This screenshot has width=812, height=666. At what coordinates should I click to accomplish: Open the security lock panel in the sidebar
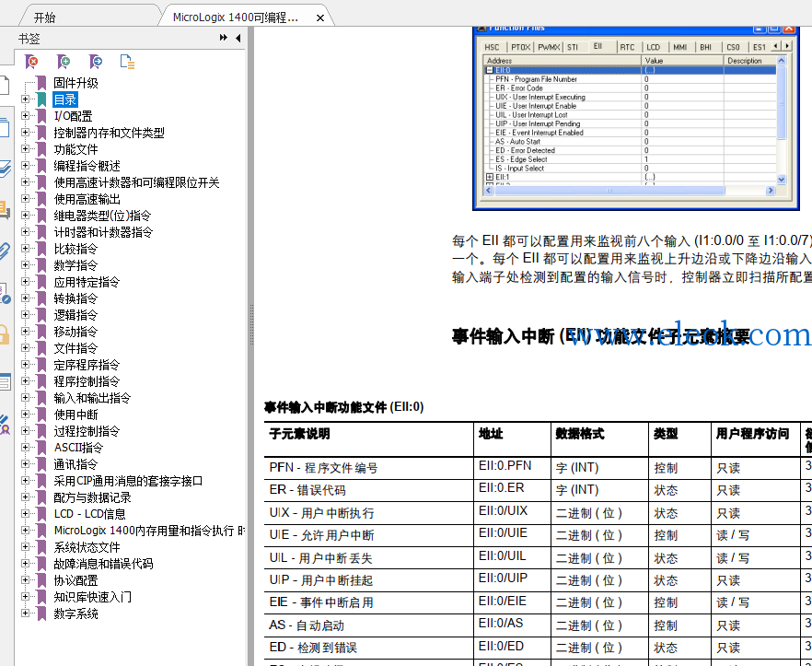4,334
